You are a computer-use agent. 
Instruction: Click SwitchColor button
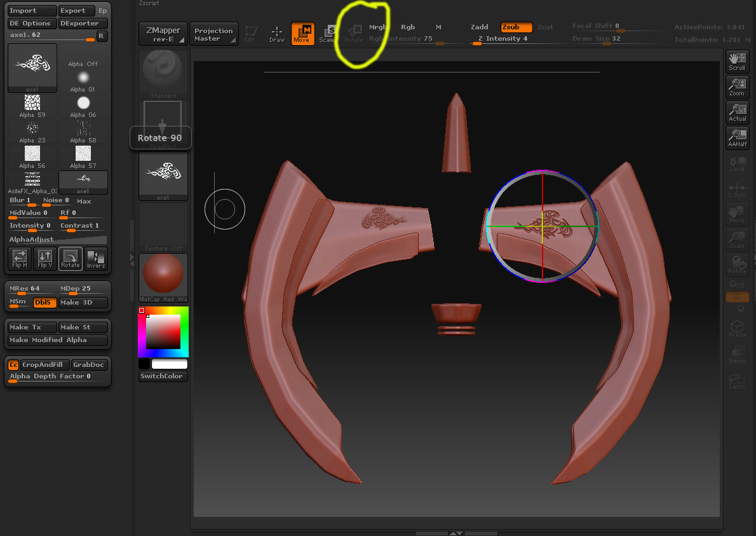click(163, 376)
